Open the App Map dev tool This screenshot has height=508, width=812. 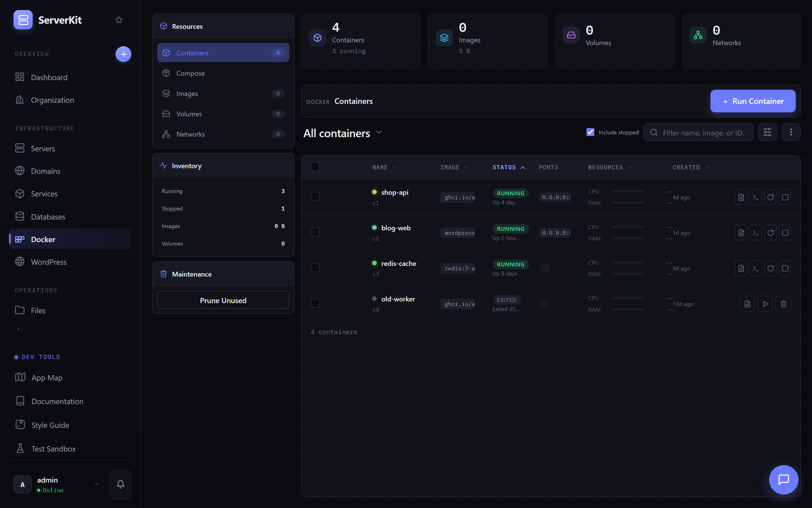[x=70, y=377]
